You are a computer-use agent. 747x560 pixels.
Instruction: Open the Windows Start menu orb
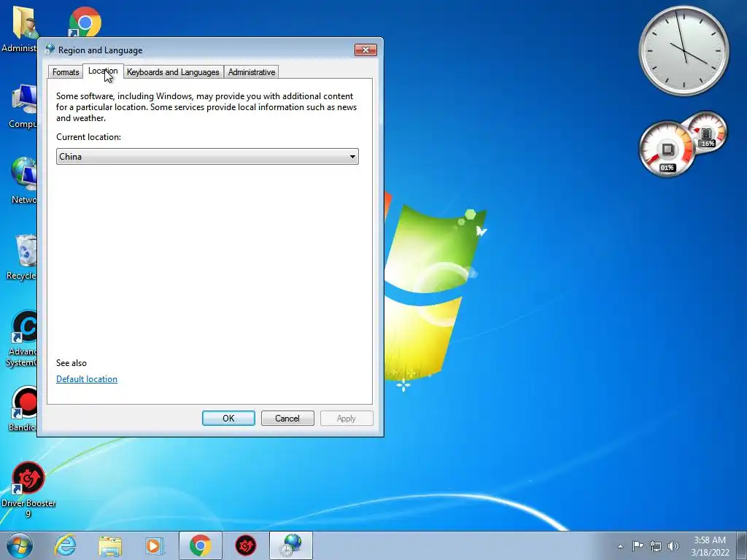pos(20,545)
